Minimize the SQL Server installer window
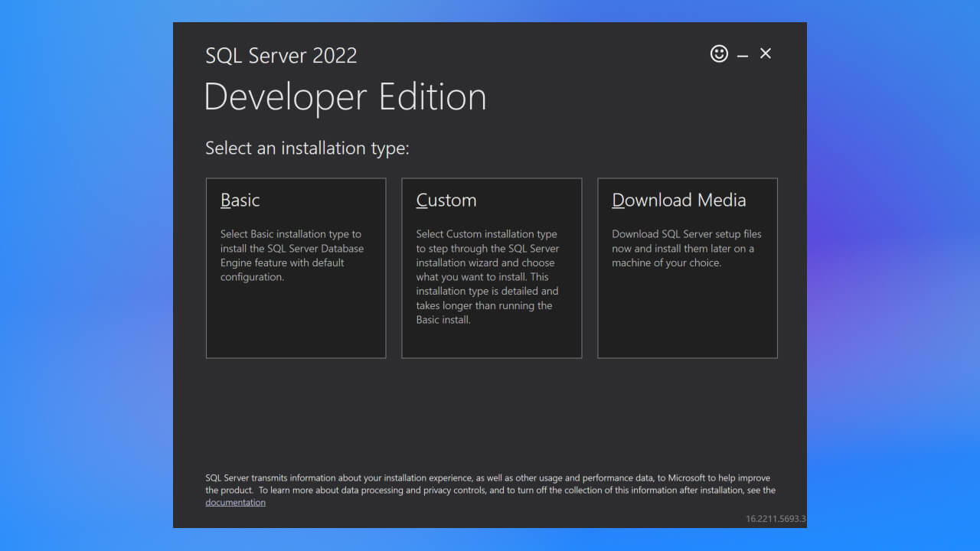Image resolution: width=980 pixels, height=551 pixels. 743,55
